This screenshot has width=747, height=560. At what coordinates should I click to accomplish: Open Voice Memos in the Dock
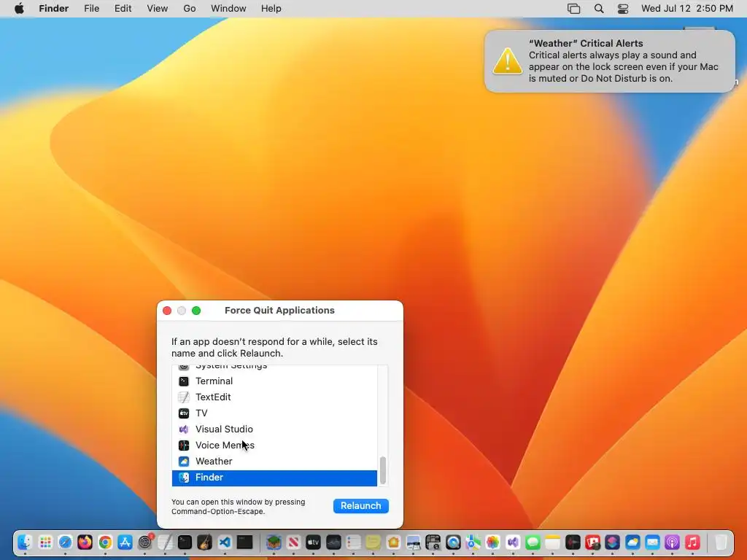click(573, 542)
